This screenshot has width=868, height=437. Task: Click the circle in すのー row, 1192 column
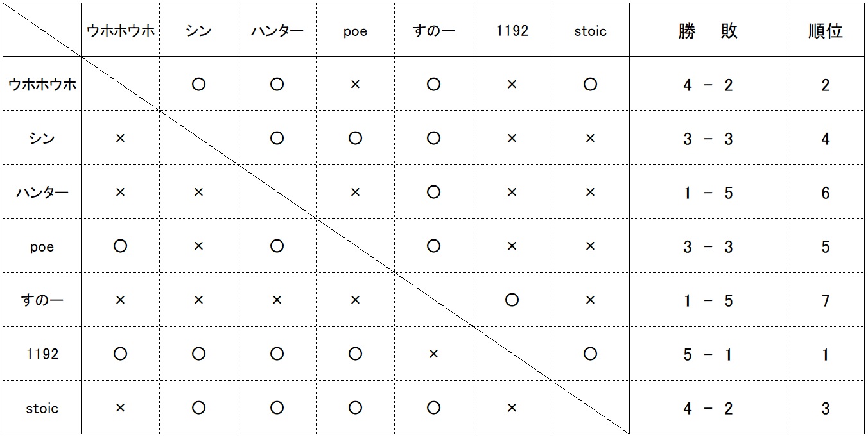[512, 300]
